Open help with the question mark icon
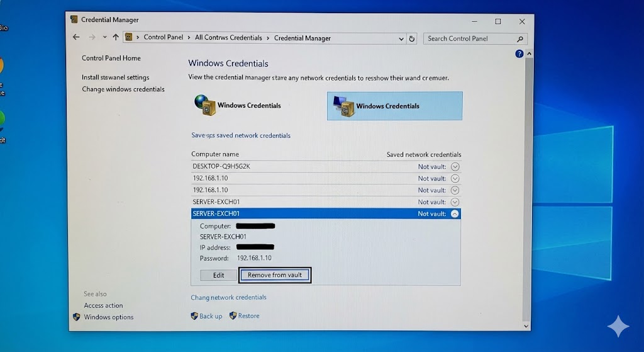 pos(519,54)
